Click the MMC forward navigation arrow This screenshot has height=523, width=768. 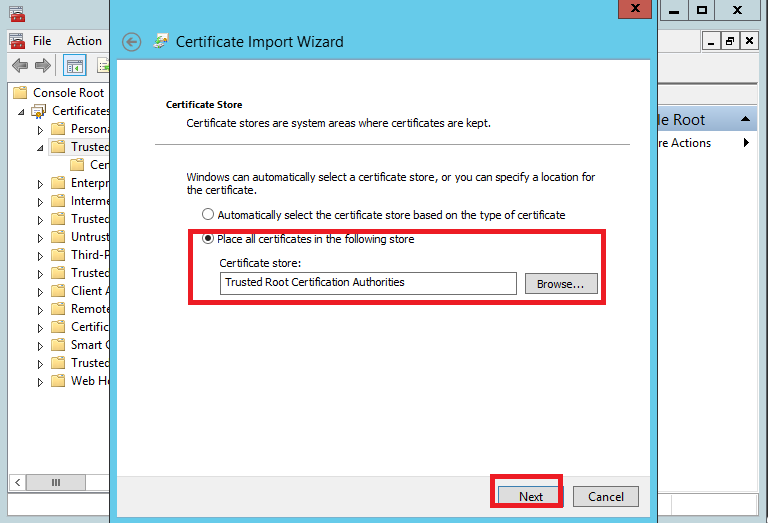click(x=43, y=66)
